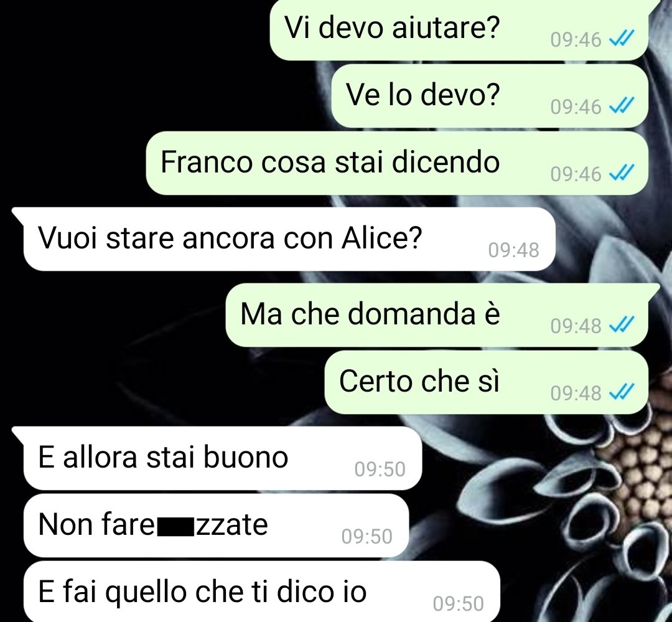672x622 pixels.
Task: Tap the 'Vuoi stare ancora con Alice?' message
Action: [289, 239]
